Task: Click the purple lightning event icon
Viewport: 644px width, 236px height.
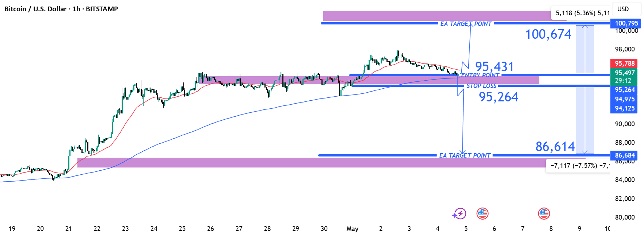Action: (460, 214)
